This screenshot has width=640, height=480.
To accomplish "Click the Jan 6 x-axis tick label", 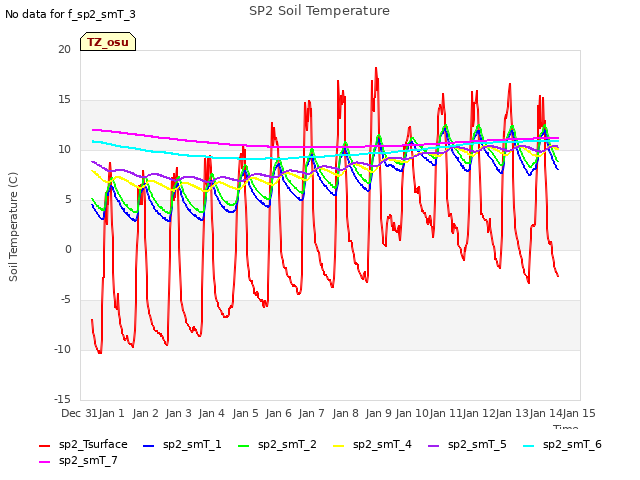I will [278, 413].
